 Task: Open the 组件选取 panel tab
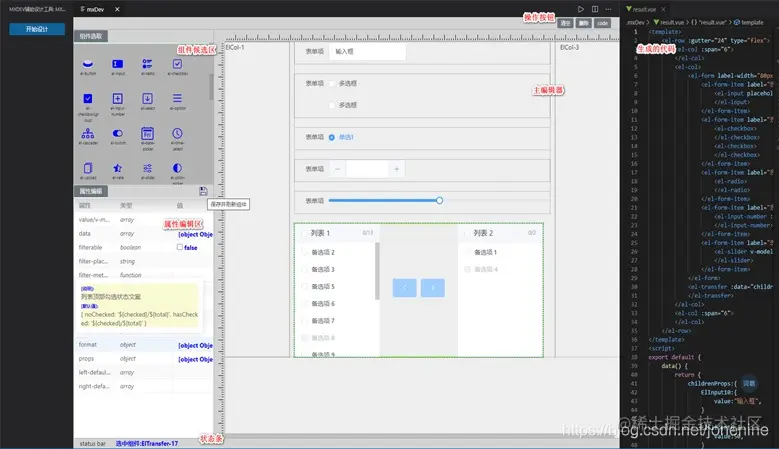91,36
